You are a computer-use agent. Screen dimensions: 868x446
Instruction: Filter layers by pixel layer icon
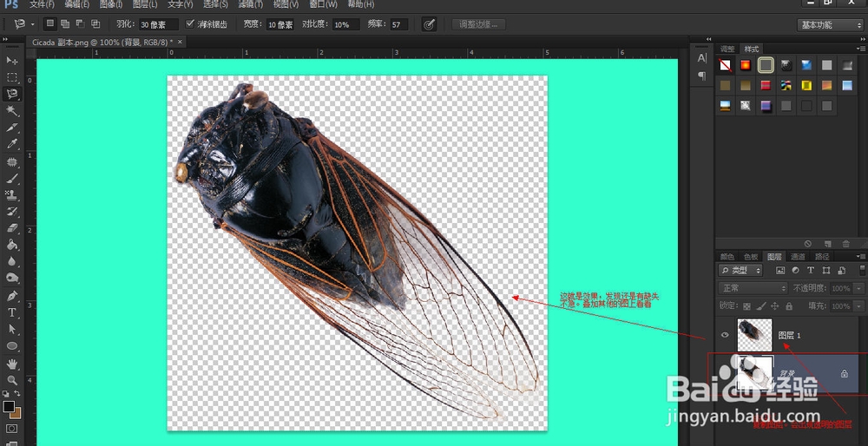[780, 270]
